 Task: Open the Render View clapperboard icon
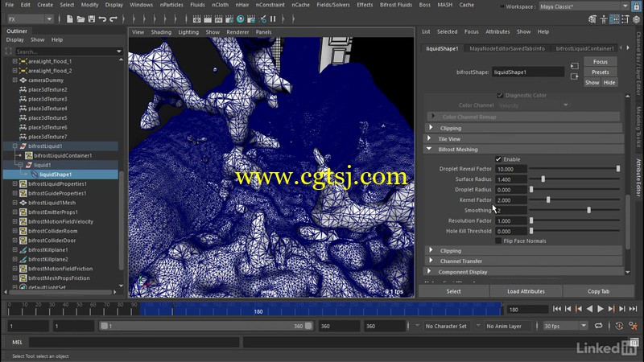pyautogui.click(x=196, y=19)
